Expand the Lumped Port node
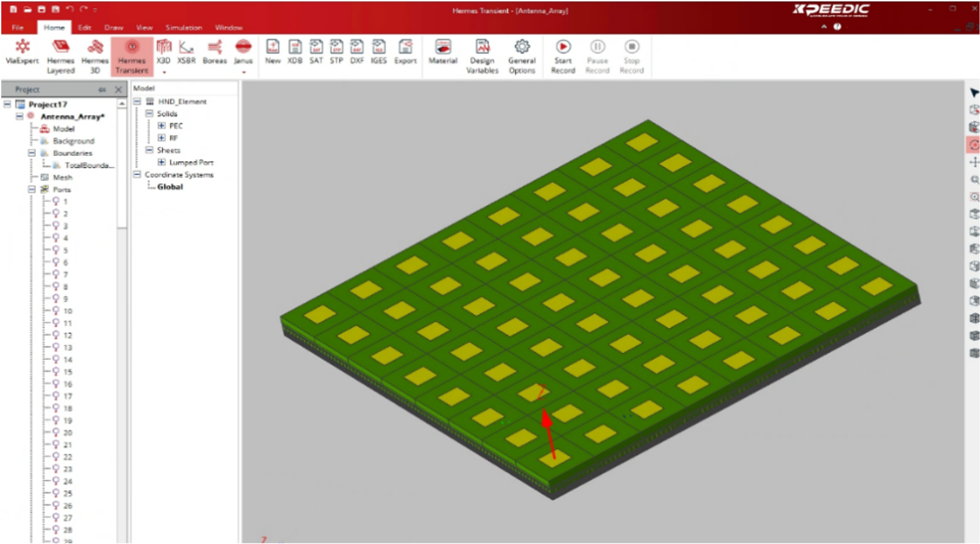This screenshot has height=544, width=980. point(162,162)
